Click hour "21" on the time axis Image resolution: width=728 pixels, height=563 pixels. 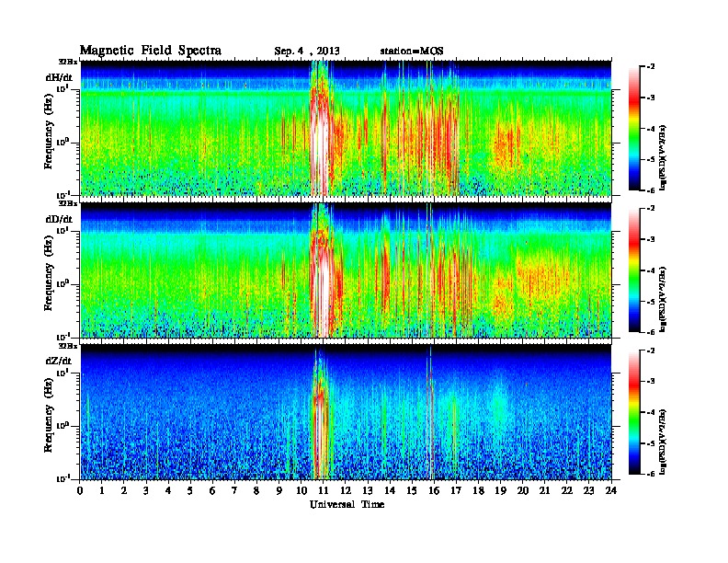pos(544,490)
